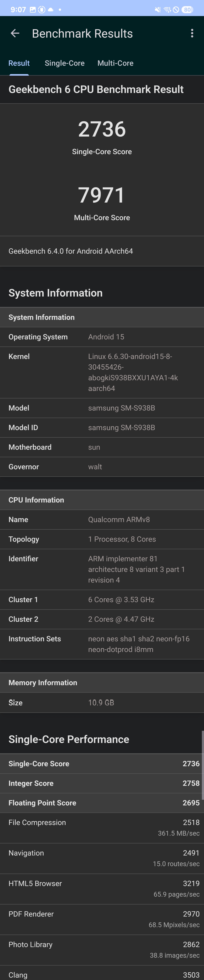Tap the Integer Score 2758 row
Viewport: 204px width, 980px height.
tap(102, 783)
